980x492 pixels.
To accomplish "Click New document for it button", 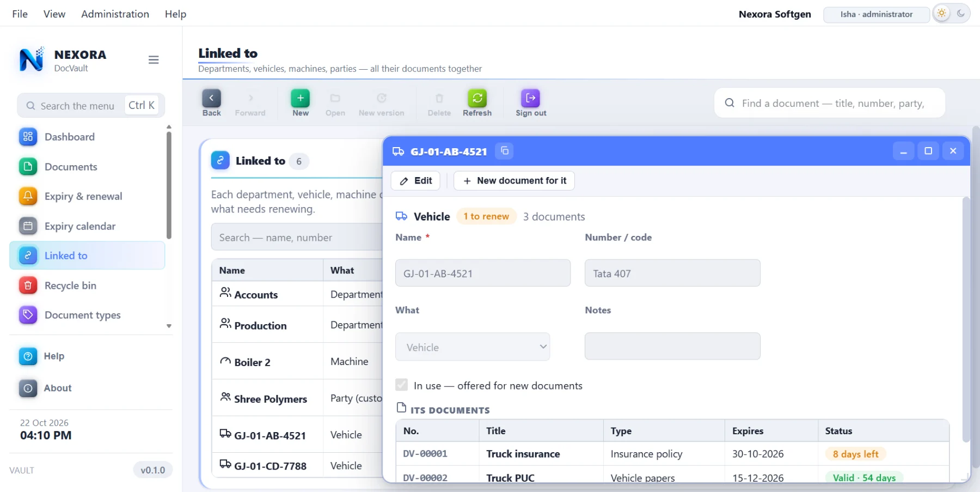I will (514, 181).
